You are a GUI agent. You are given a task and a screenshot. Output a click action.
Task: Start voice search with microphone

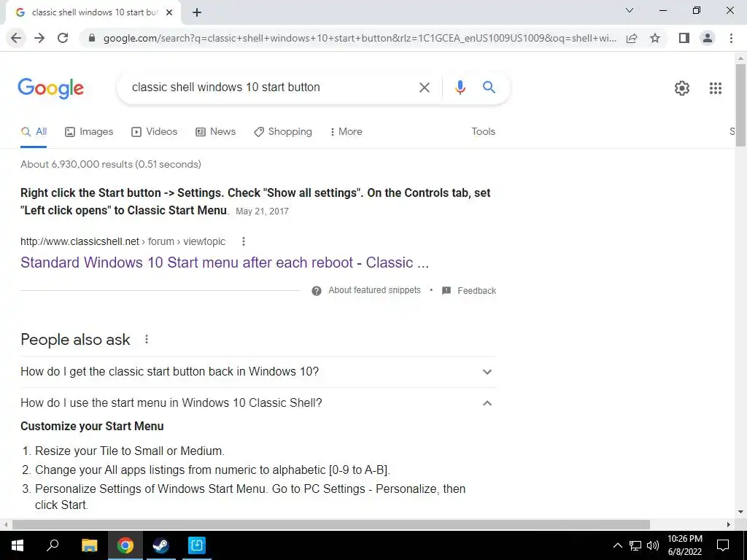pos(460,87)
